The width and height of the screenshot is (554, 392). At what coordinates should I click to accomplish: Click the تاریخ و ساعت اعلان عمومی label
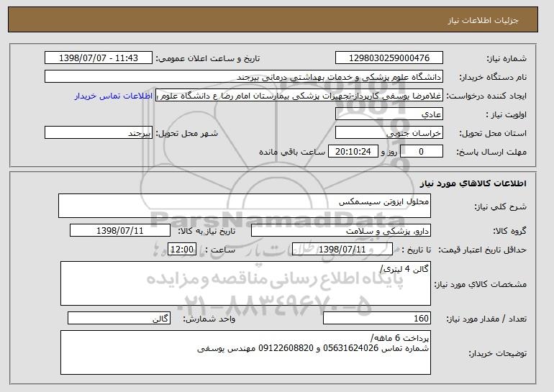click(208, 58)
